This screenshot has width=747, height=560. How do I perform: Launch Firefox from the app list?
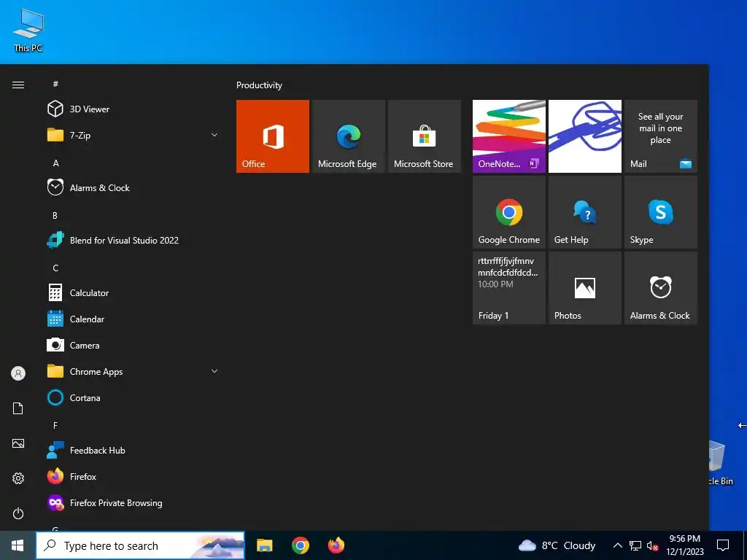[133, 476]
